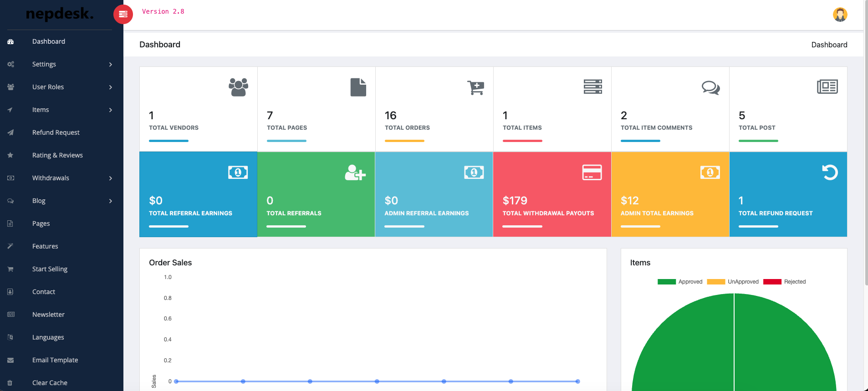Open Rating & Reviews in the sidebar
This screenshot has height=391, width=868.
[57, 155]
